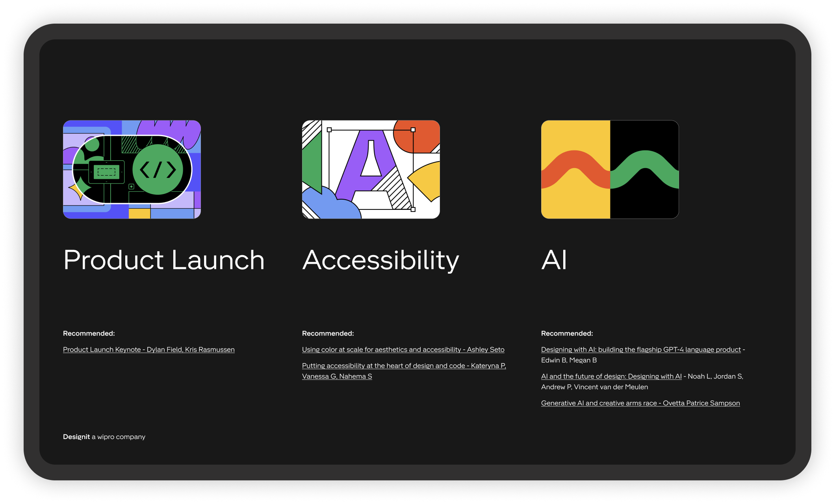835x504 pixels.
Task: Select the Product Launch heading
Action: [x=164, y=260]
